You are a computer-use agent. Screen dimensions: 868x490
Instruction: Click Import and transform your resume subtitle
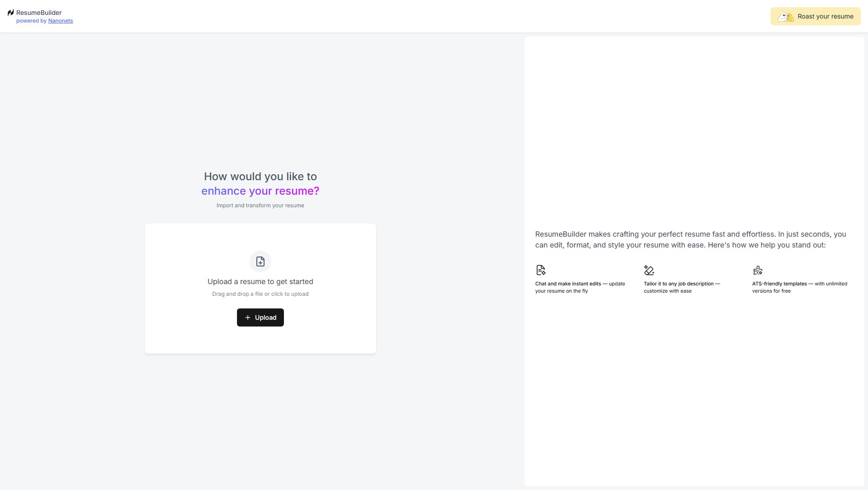pos(260,205)
